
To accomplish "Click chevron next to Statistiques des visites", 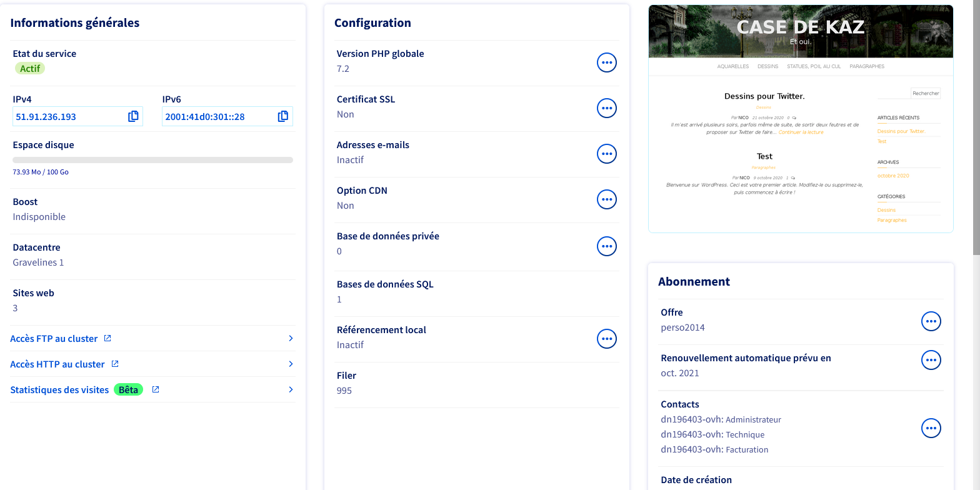I will tap(291, 390).
